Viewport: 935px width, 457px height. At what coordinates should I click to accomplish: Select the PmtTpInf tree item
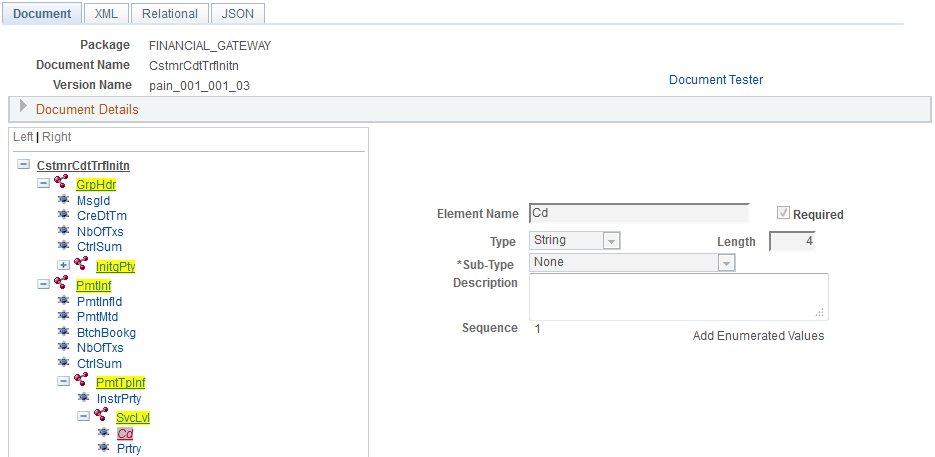(121, 382)
